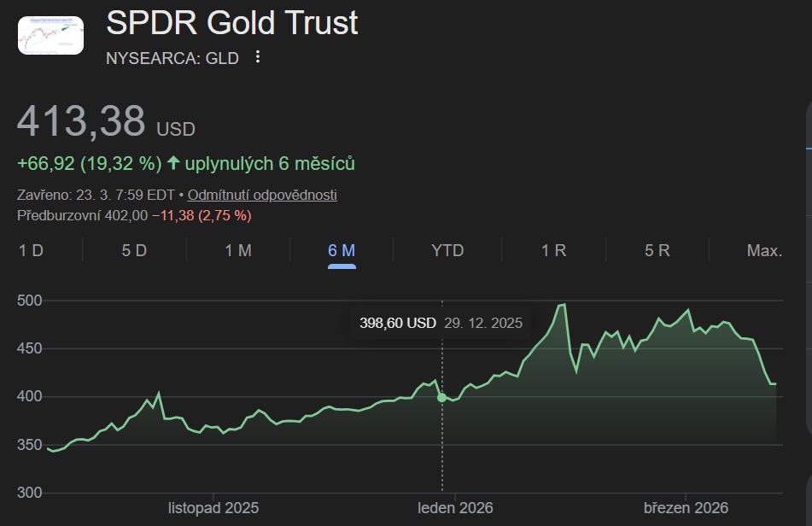This screenshot has height=526, width=812.
Task: Click the SPDR Gold Trust title
Action: [231, 23]
